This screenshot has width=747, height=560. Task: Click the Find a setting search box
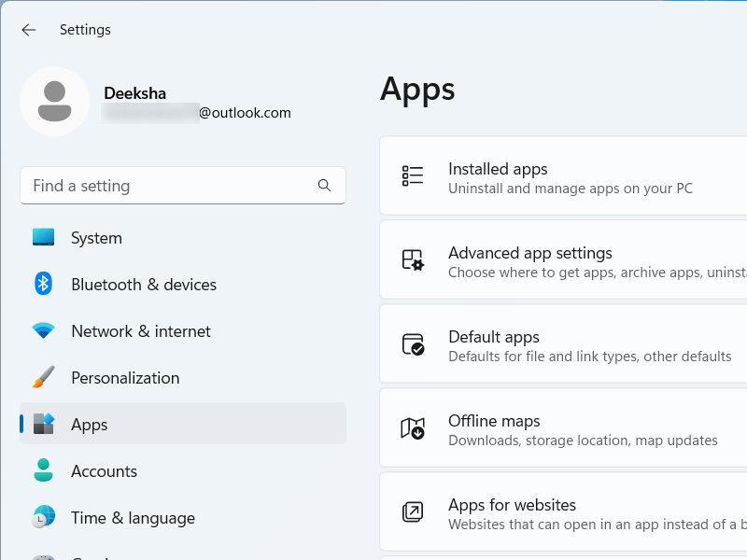[x=168, y=186]
